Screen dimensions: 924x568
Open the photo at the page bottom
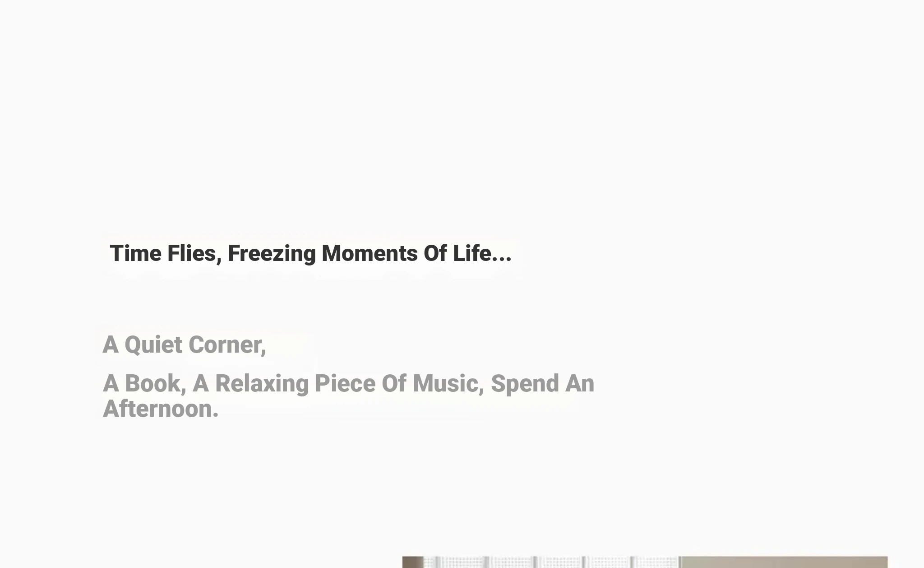pos(645,562)
